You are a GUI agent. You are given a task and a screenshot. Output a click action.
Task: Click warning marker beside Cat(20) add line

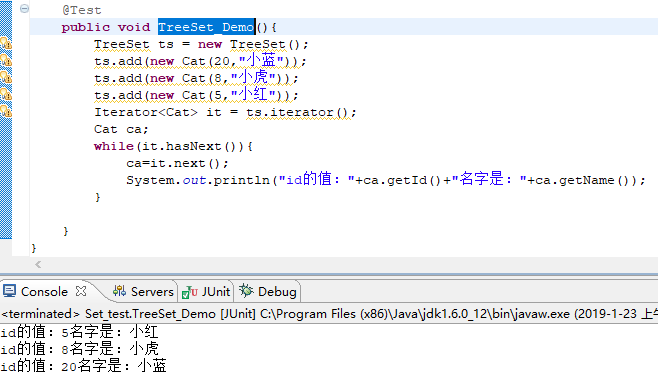click(x=6, y=60)
